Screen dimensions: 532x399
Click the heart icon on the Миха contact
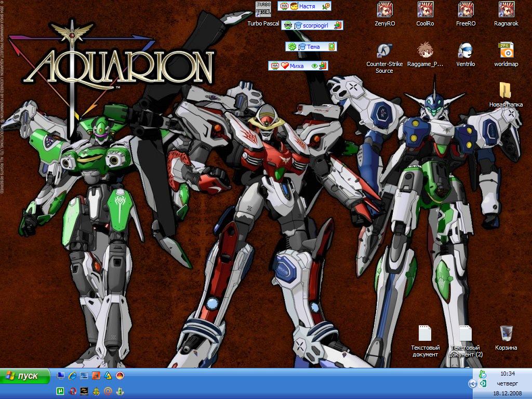click(x=285, y=66)
